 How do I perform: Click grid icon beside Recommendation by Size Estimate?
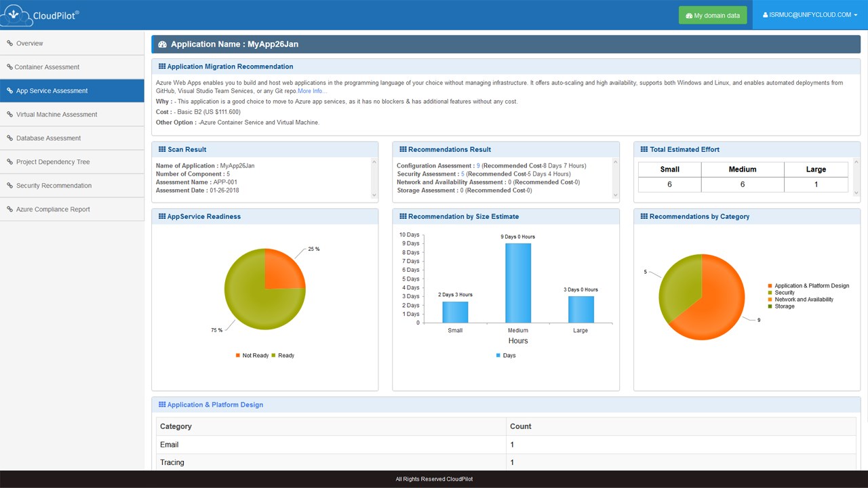(403, 216)
